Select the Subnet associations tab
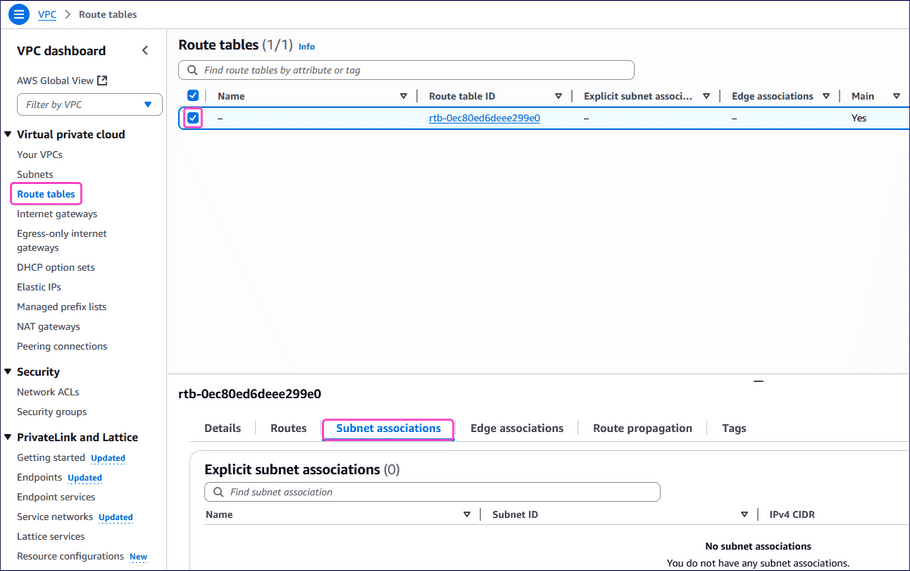The height and width of the screenshot is (571, 910). coord(388,428)
